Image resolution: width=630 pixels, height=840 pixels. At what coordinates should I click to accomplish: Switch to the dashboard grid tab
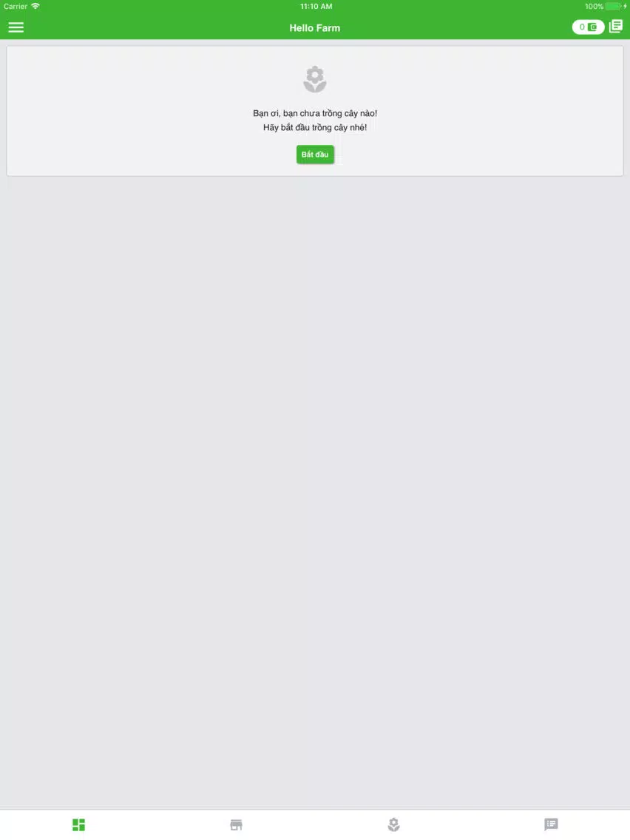(78, 824)
